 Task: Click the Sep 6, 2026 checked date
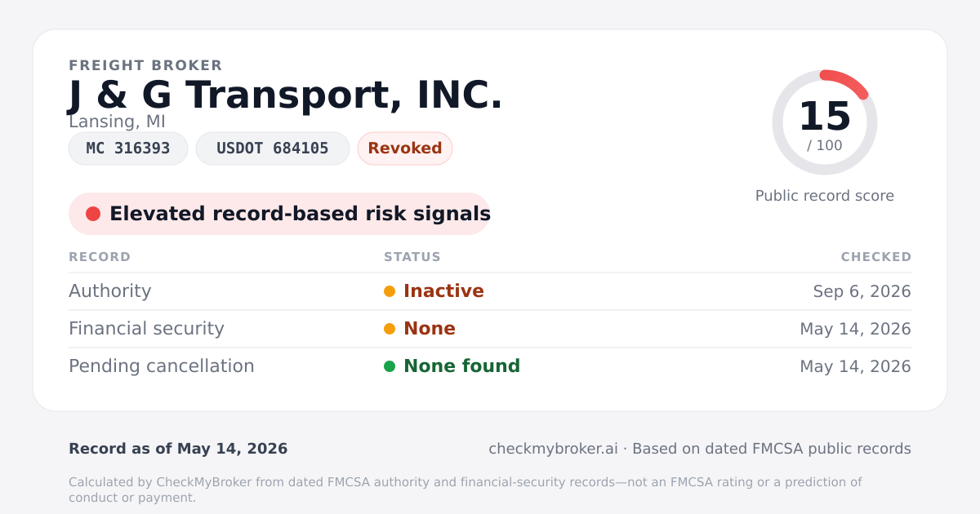point(862,291)
